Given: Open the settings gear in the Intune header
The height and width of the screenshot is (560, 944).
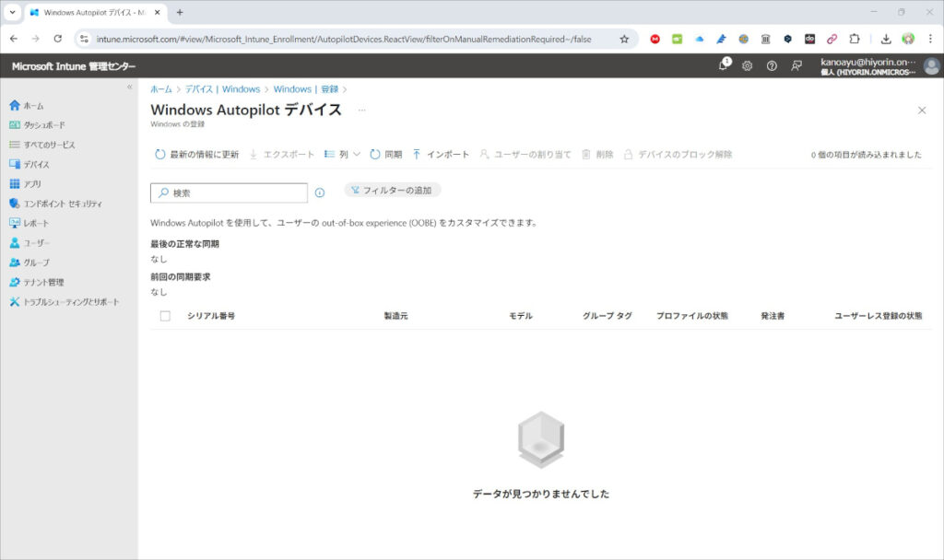Looking at the screenshot, I should [747, 66].
